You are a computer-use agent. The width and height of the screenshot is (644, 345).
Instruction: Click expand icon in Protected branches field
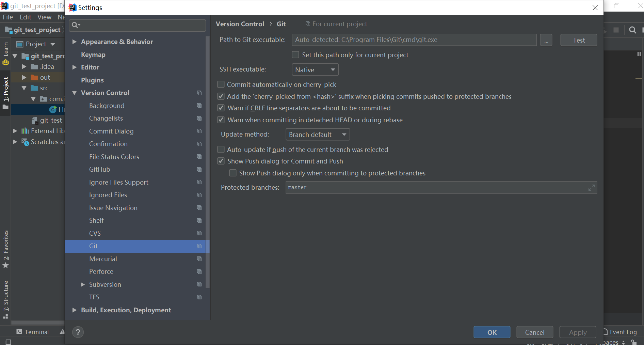coord(592,187)
